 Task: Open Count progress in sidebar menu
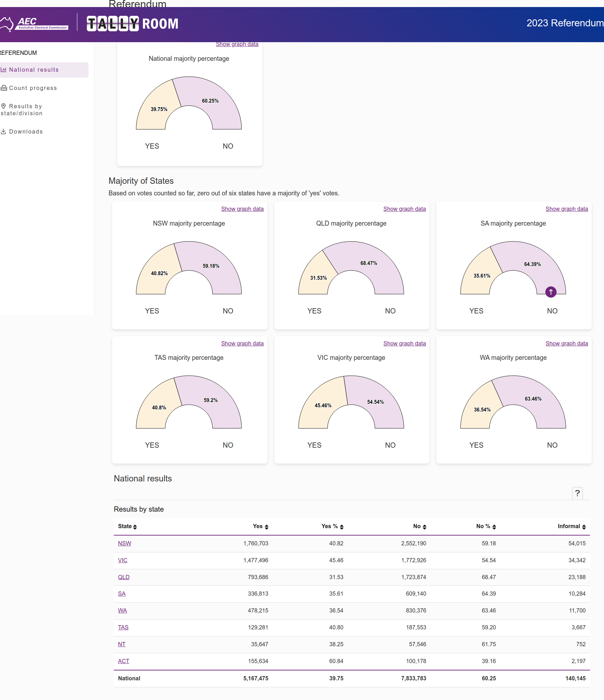(33, 88)
